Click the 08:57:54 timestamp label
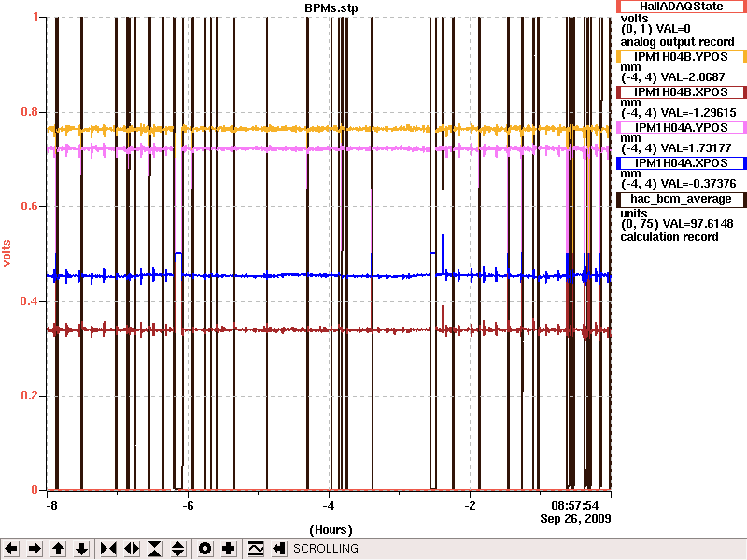 pyautogui.click(x=575, y=505)
